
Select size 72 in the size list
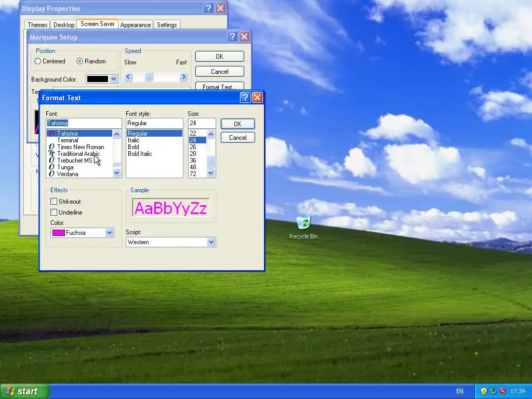[193, 174]
